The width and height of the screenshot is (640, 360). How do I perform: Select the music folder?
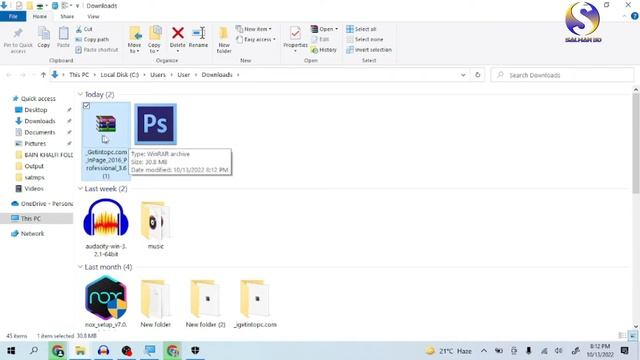(156, 224)
